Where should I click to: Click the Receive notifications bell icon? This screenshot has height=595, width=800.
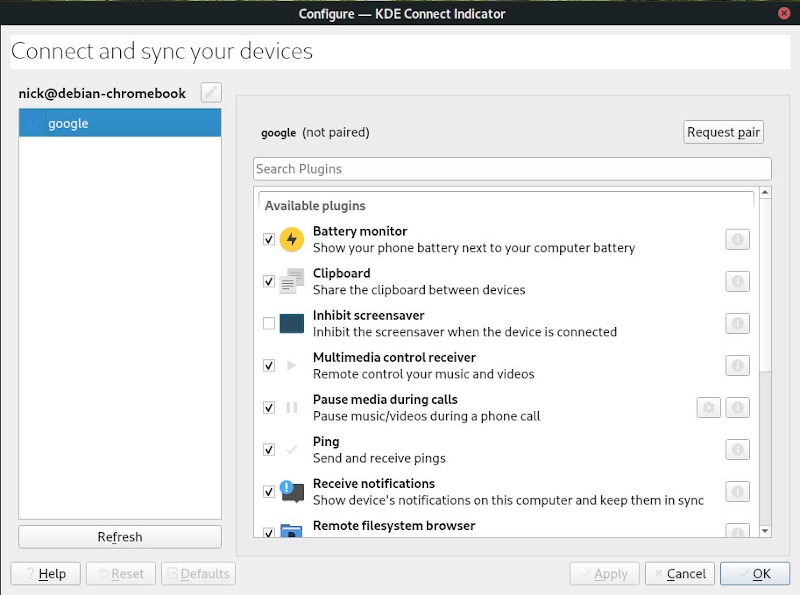point(291,491)
